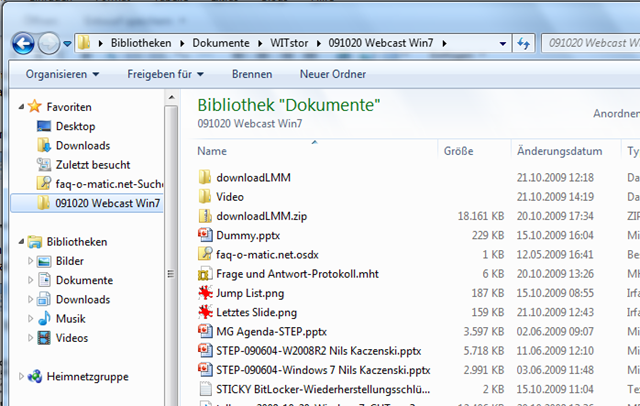640x406 pixels.
Task: Open Heimnetzgruppe in navigation pane
Action: [87, 377]
